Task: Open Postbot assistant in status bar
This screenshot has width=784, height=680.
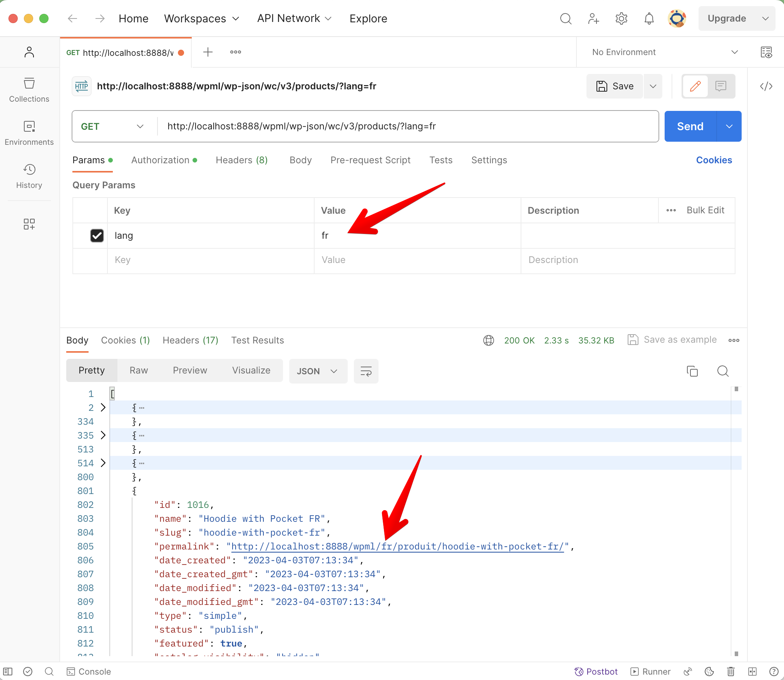Action: [596, 672]
